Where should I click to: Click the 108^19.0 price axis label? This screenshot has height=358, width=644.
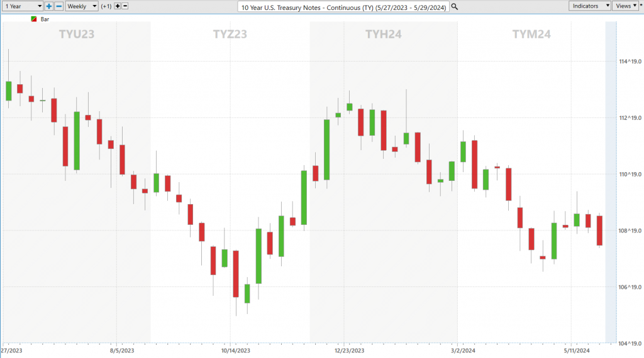630,231
